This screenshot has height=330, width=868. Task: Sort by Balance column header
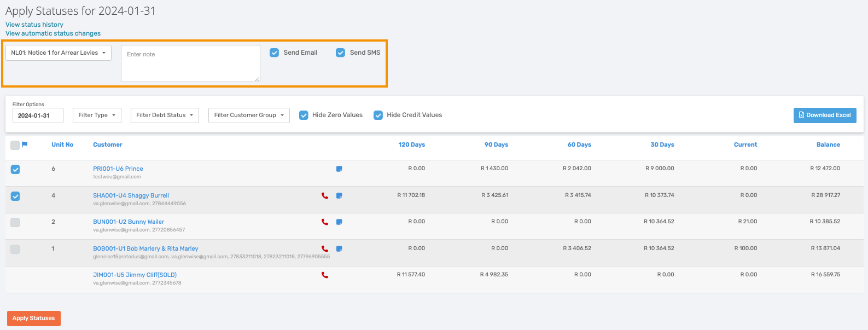pyautogui.click(x=828, y=144)
